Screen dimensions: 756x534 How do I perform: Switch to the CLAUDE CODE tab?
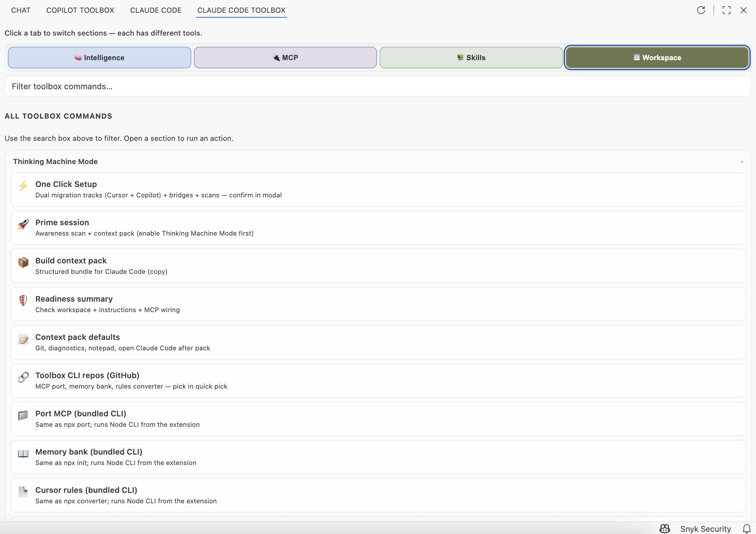coord(156,10)
